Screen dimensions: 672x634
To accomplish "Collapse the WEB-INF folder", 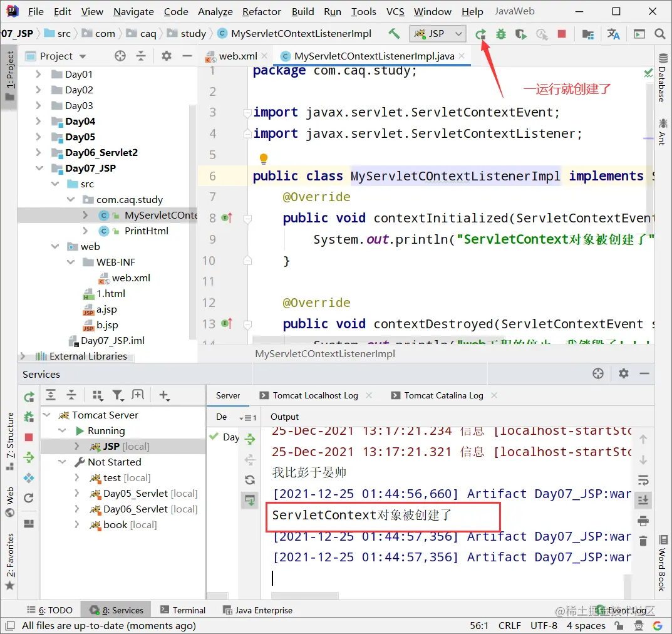I will (71, 262).
